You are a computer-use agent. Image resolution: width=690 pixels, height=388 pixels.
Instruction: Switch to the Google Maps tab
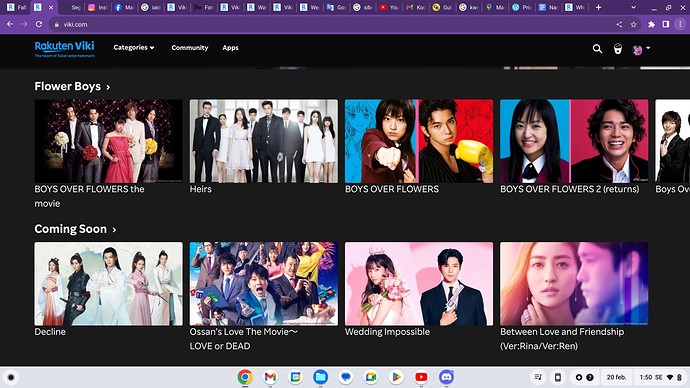tap(495, 7)
